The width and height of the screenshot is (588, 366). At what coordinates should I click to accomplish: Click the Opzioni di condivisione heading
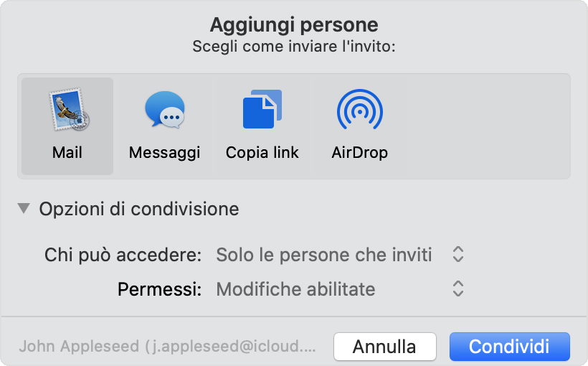(x=139, y=209)
